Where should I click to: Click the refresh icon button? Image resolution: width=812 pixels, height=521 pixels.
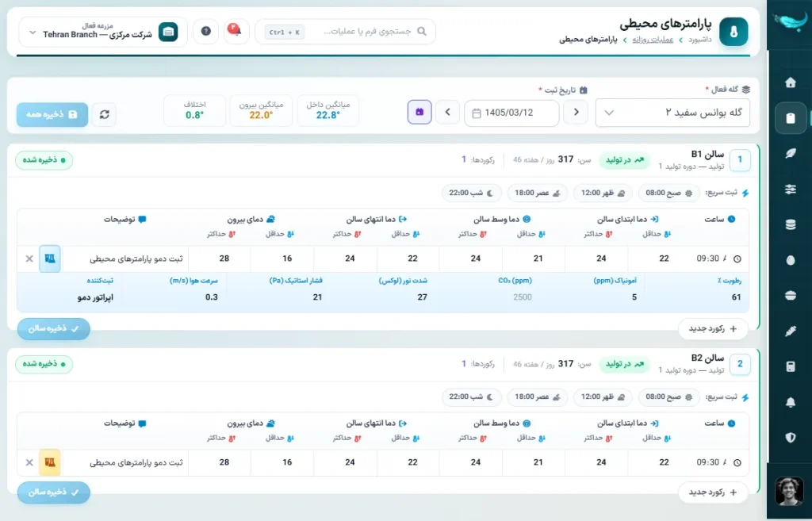tap(104, 114)
